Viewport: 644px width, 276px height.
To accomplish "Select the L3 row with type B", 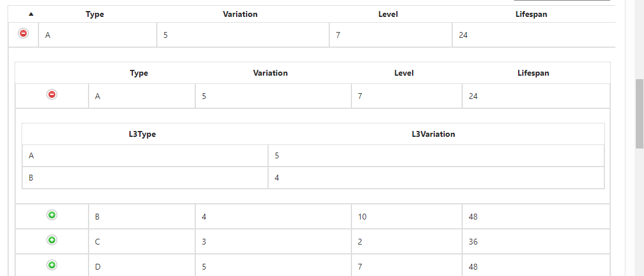I will 313,178.
